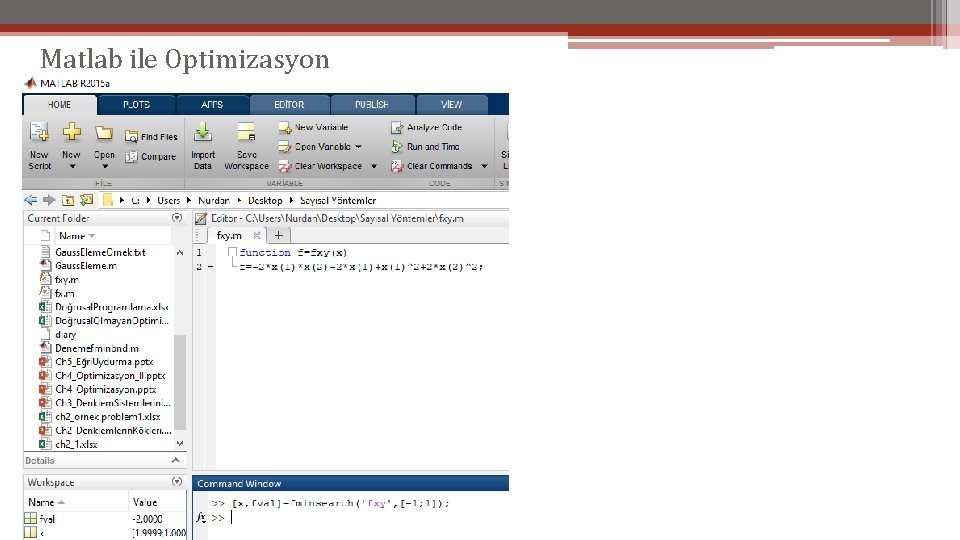Switch to the VIEW tab

[451, 105]
